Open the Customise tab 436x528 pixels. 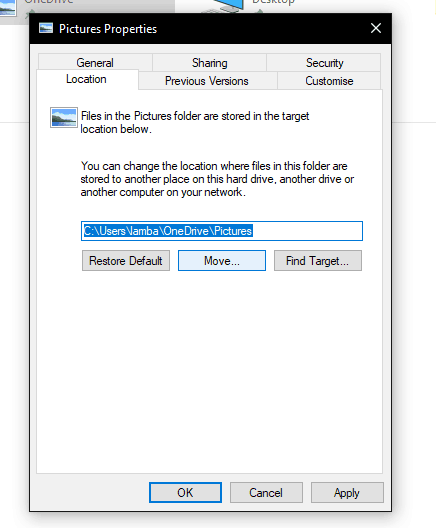(x=329, y=81)
